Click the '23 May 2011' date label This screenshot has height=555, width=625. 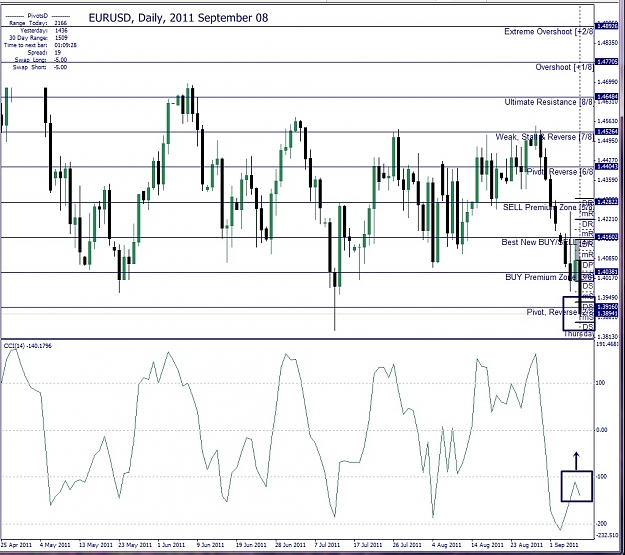[135, 545]
